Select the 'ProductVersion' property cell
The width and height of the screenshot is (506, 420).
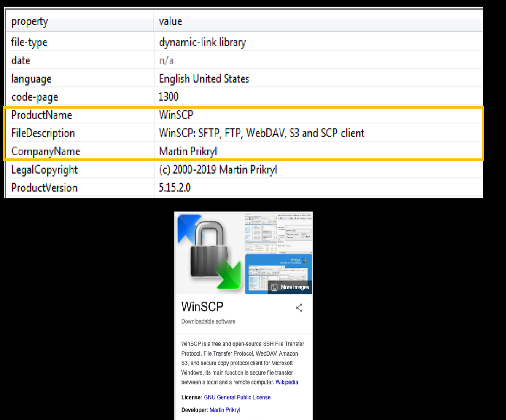coord(79,187)
